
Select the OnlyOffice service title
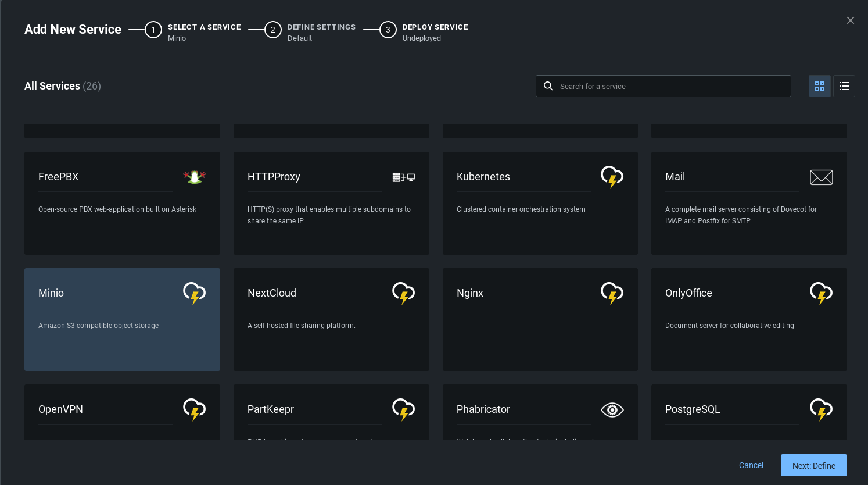[x=688, y=293]
